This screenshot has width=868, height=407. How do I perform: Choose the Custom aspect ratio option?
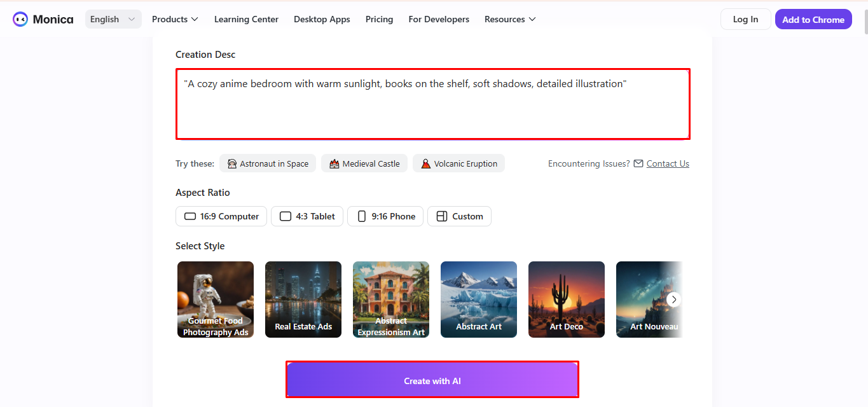pos(459,216)
